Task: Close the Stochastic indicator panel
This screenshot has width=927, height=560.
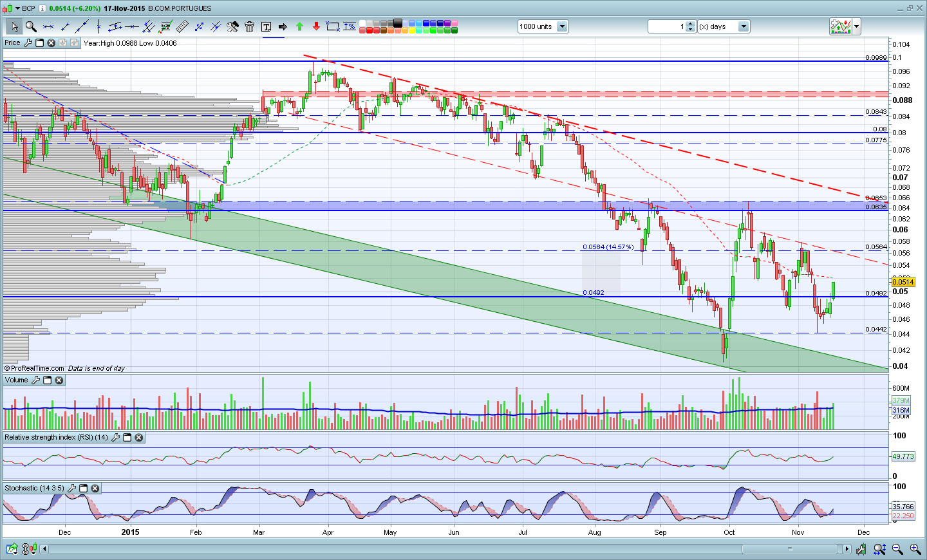Action: [x=95, y=489]
